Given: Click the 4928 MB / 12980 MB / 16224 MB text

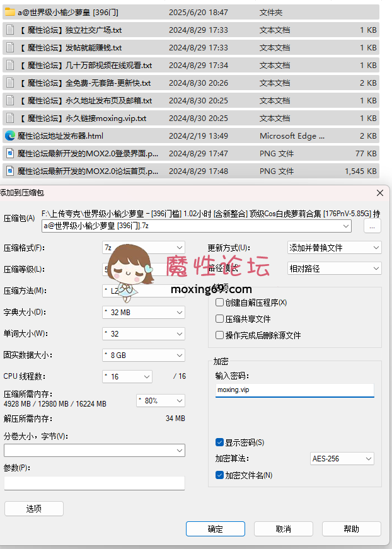Looking at the screenshot, I should [x=55, y=403].
